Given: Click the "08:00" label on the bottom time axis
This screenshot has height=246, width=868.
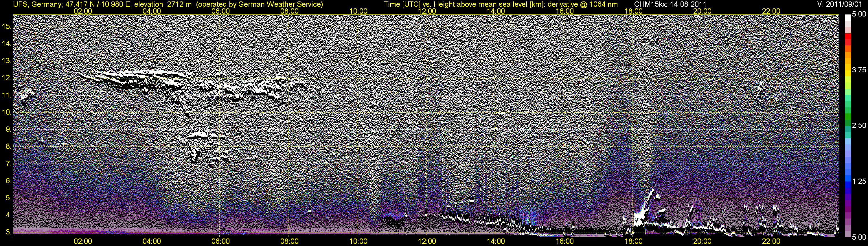Looking at the screenshot, I should [x=289, y=241].
